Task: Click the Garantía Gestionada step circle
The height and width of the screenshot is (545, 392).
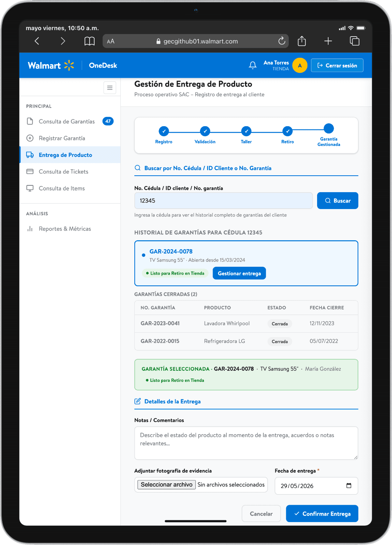Action: [x=329, y=128]
